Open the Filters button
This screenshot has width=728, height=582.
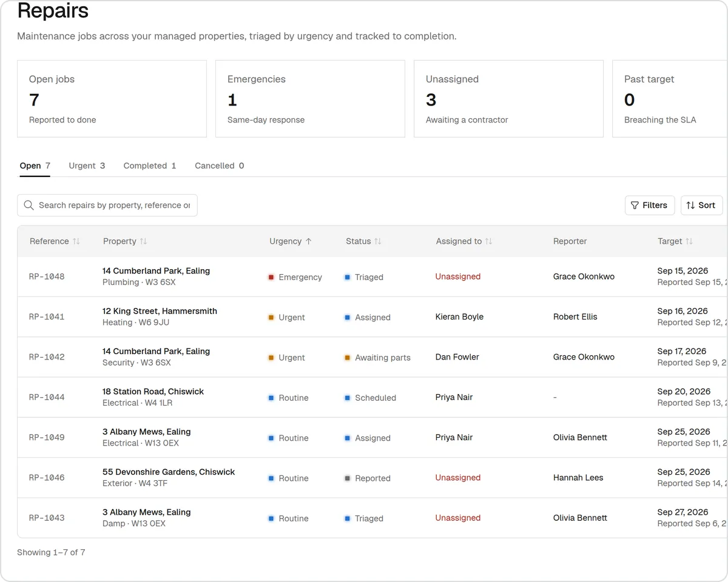pos(650,206)
